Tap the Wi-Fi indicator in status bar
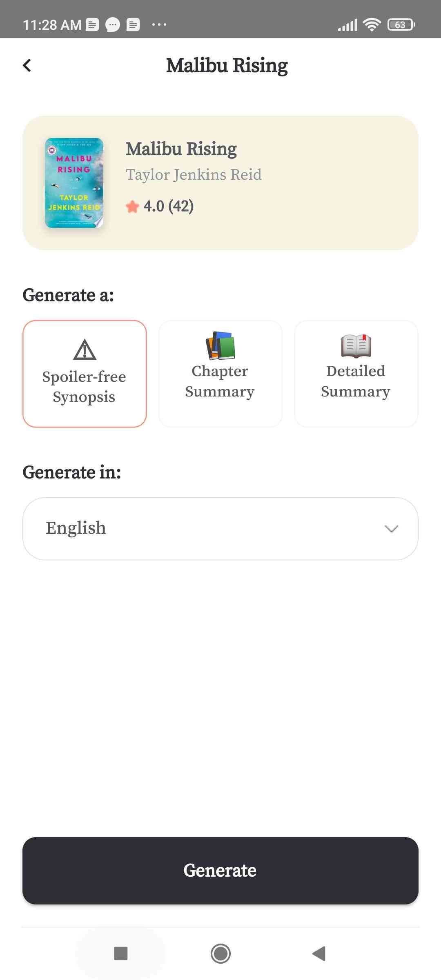The height and width of the screenshot is (980, 441). tap(372, 25)
